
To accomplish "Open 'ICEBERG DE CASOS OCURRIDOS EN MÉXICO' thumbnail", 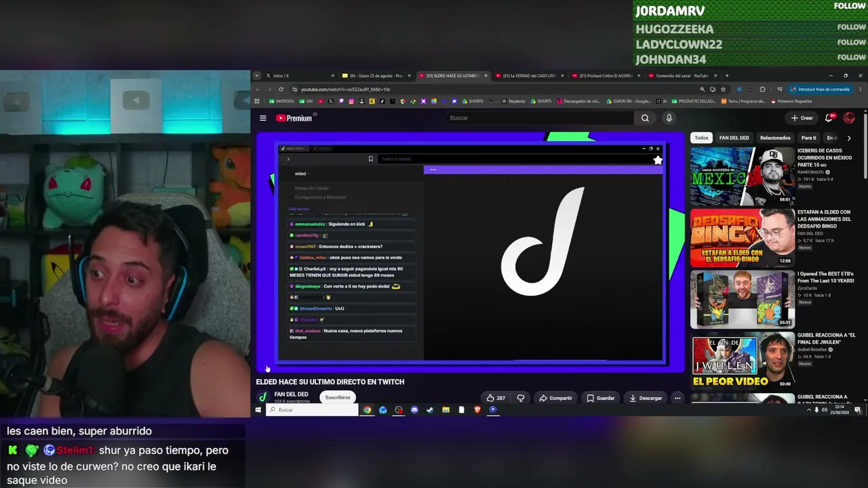I will (x=743, y=176).
